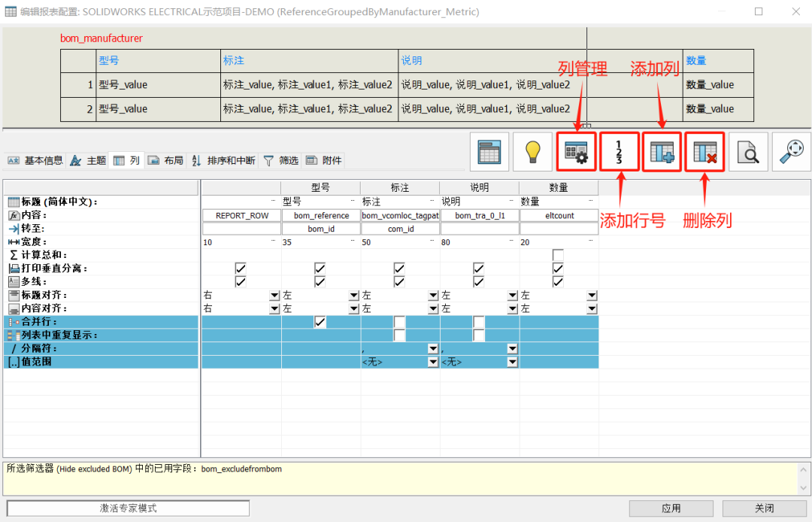Enable 合并行 for the 标注 column

[398, 322]
